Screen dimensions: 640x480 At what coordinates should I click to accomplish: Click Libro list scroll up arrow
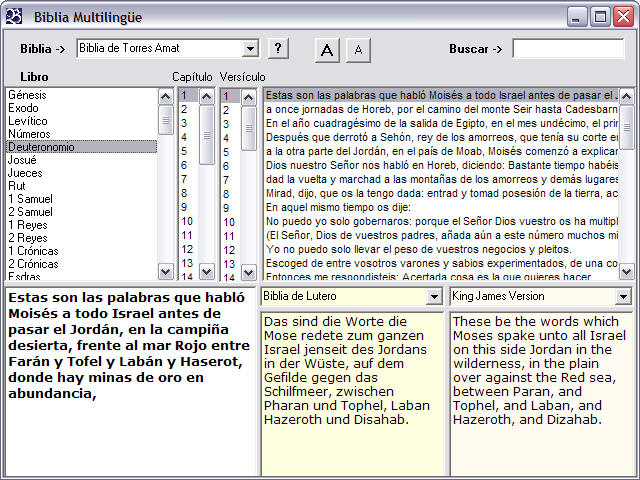point(166,97)
